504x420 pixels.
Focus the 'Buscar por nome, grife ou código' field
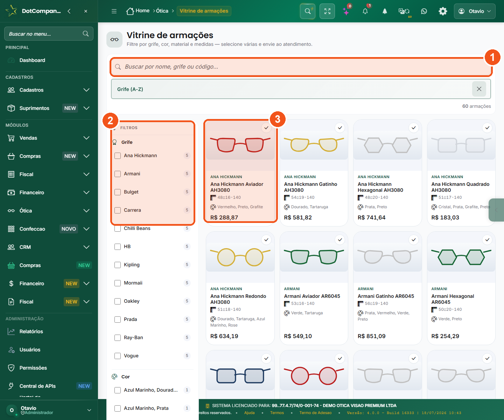[x=301, y=67]
